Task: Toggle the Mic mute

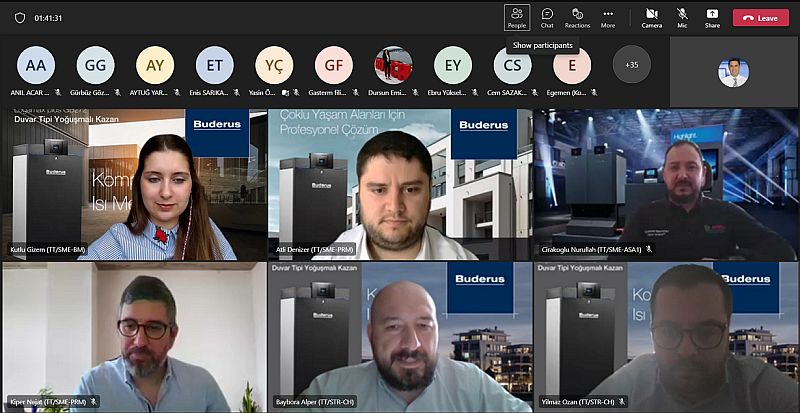Action: 682,18
